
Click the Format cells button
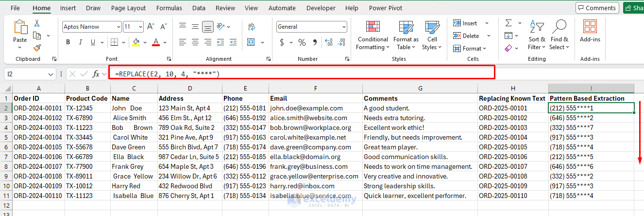tap(470, 48)
